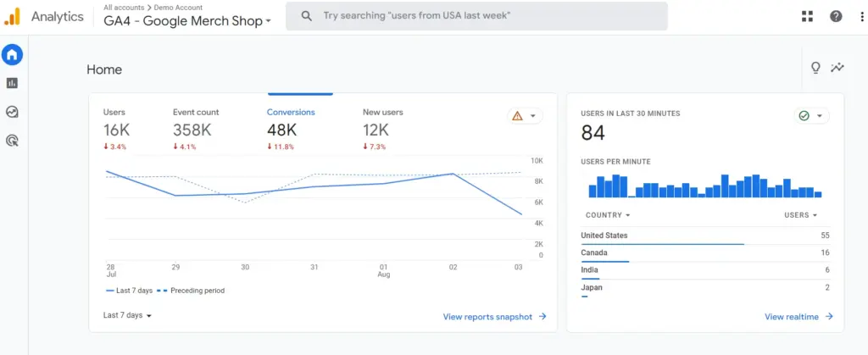
Task: Click the India country row
Action: tap(705, 271)
